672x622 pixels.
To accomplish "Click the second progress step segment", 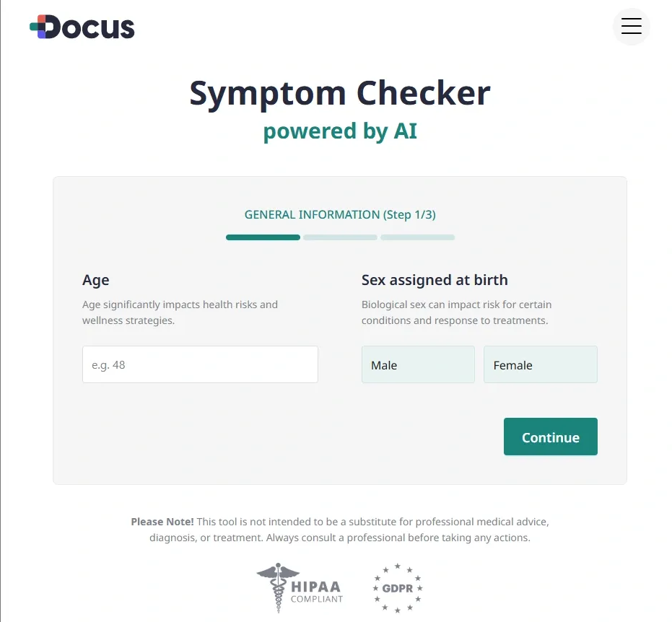I will click(340, 237).
